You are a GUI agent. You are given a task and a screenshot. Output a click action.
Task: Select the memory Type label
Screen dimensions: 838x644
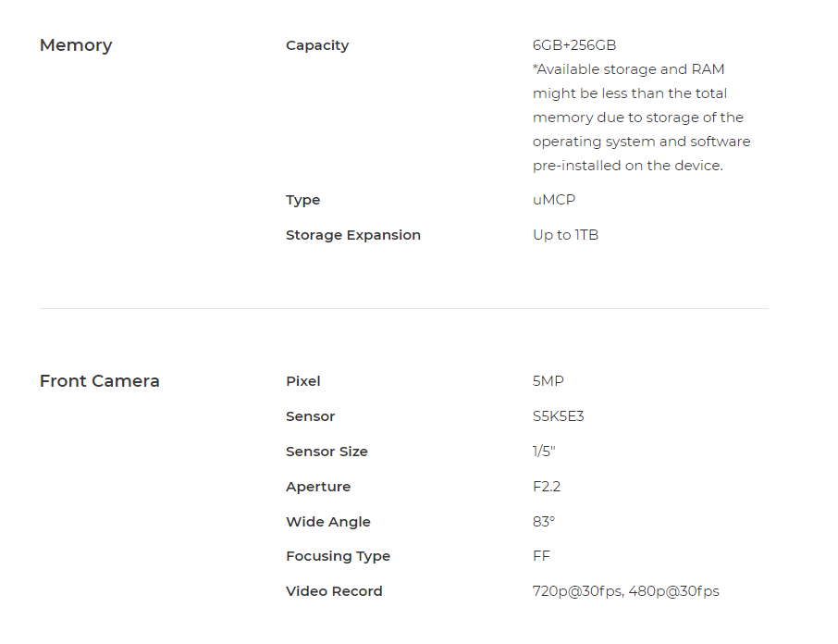tap(302, 201)
